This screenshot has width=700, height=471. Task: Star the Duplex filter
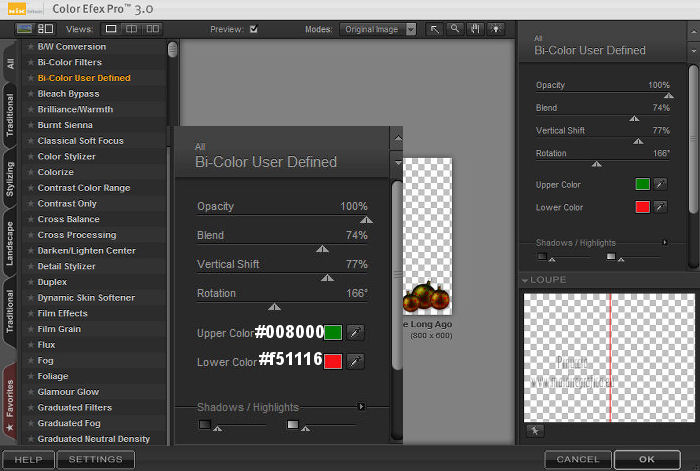click(x=30, y=282)
